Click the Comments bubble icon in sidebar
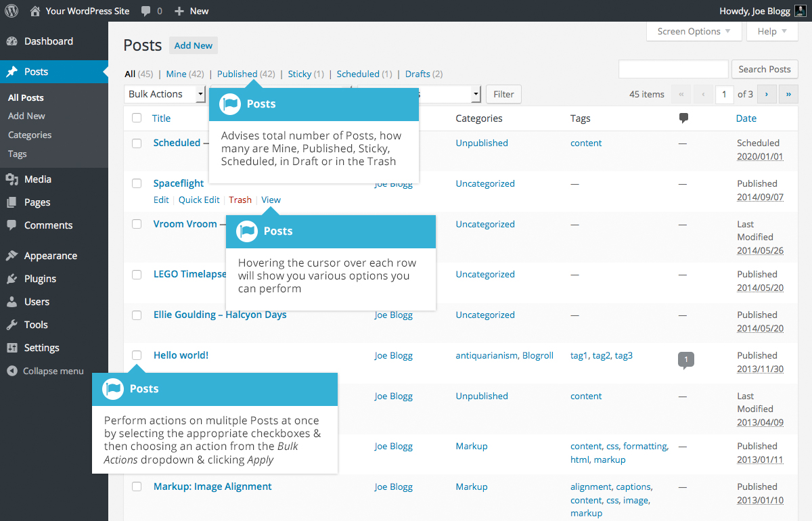 pos(12,225)
